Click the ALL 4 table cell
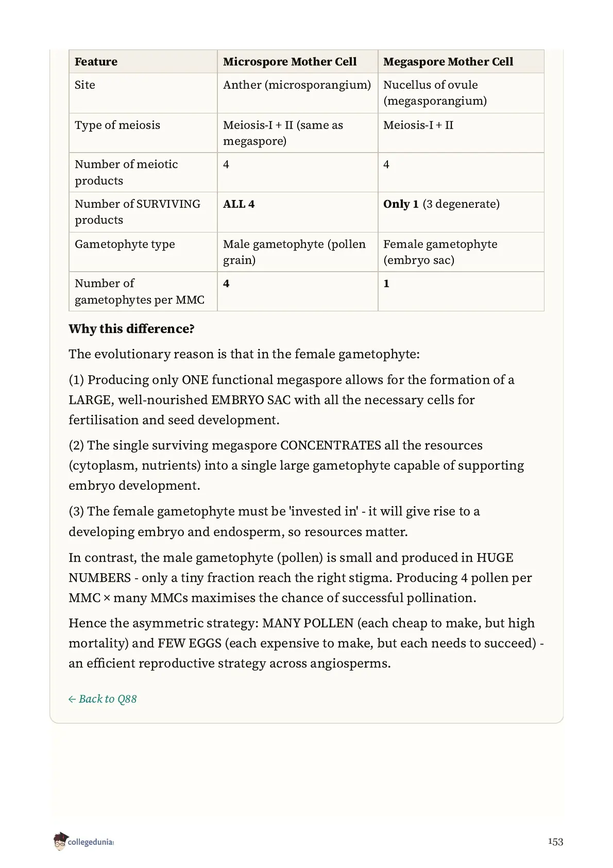The image size is (613, 868). [298, 212]
